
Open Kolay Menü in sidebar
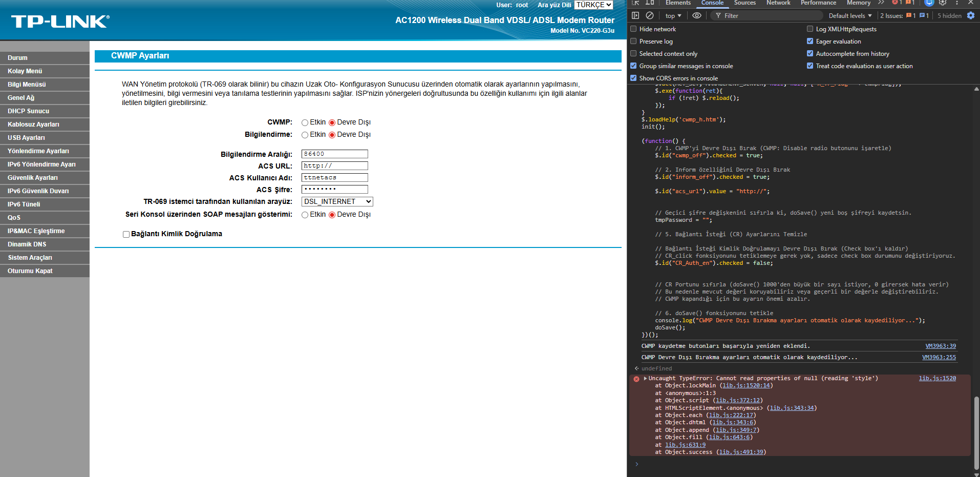click(45, 71)
